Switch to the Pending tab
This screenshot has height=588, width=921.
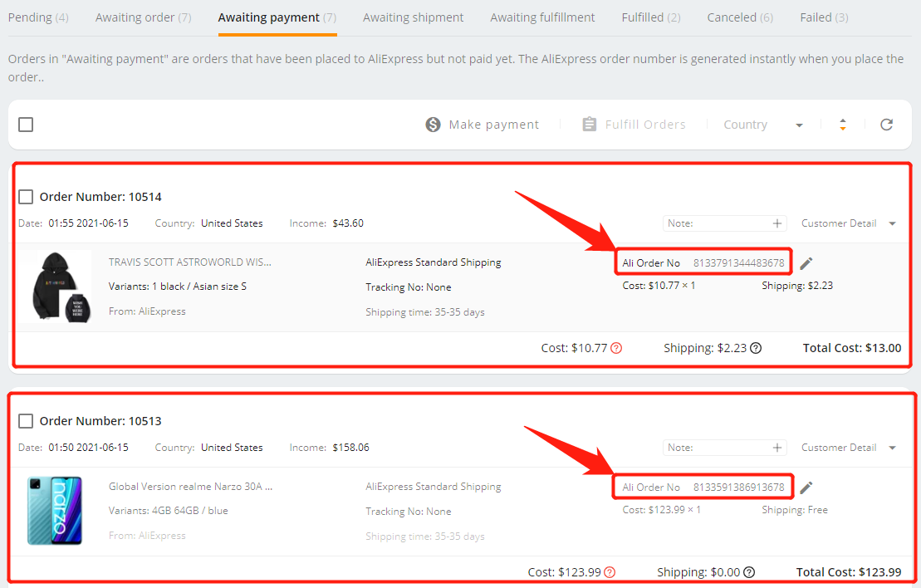[38, 17]
